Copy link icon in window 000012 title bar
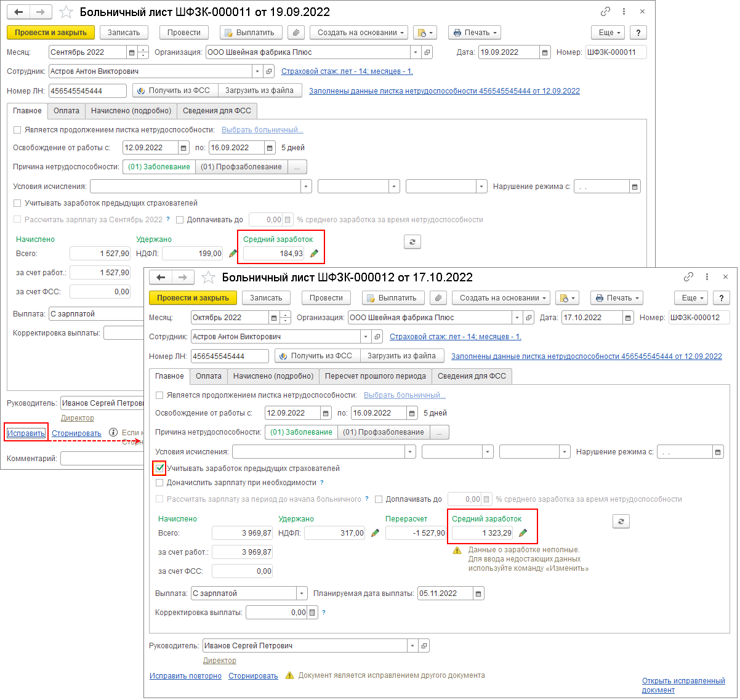740x700 pixels. point(689,277)
